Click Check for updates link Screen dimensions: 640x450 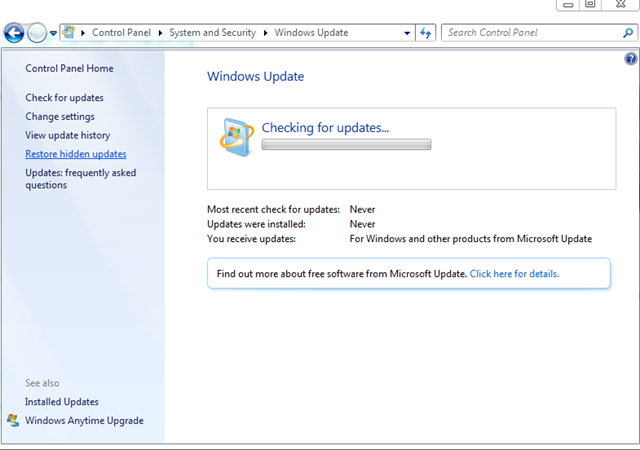(x=64, y=98)
